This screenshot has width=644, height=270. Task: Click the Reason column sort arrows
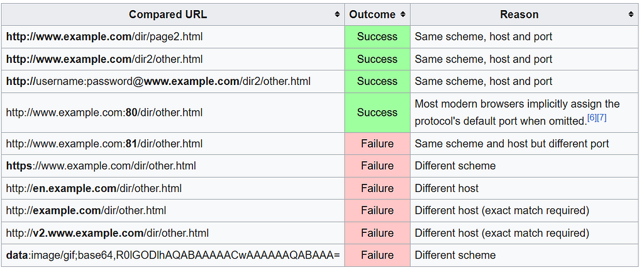631,14
